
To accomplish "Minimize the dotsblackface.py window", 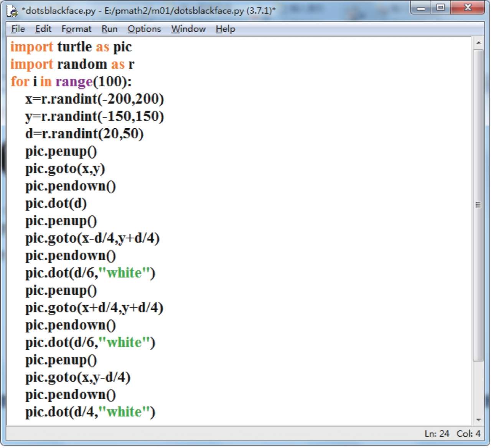I will 421,8.
